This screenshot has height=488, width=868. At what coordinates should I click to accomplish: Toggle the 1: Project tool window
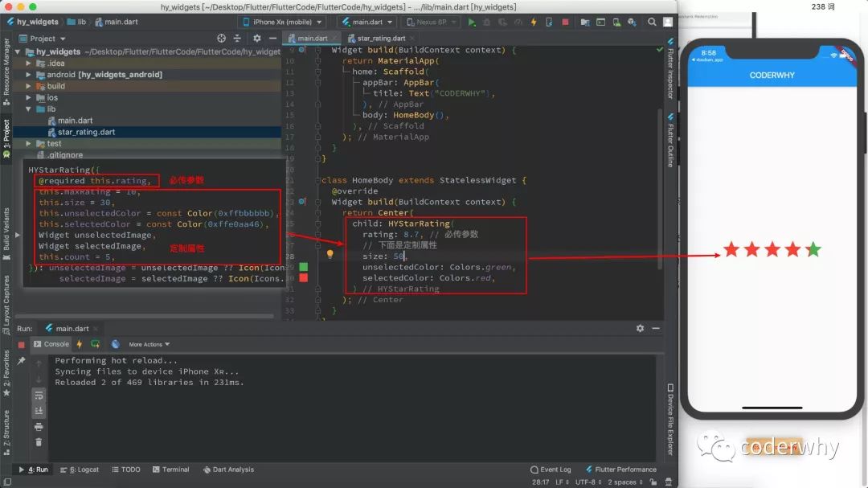pos(6,138)
